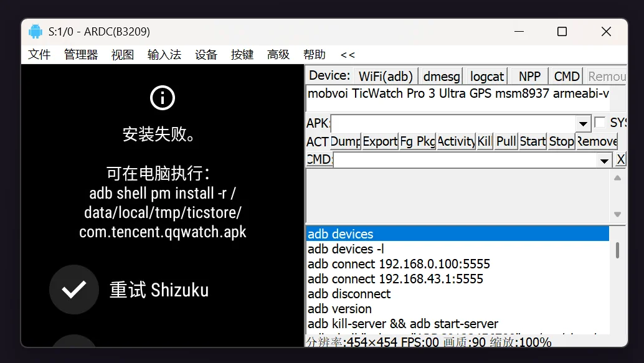Clear the CMD field using the X button
The width and height of the screenshot is (644, 363).
621,159
